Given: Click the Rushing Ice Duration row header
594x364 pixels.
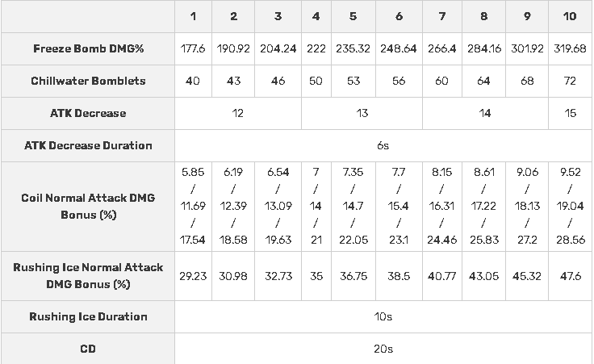Looking at the screenshot, I should [x=88, y=316].
